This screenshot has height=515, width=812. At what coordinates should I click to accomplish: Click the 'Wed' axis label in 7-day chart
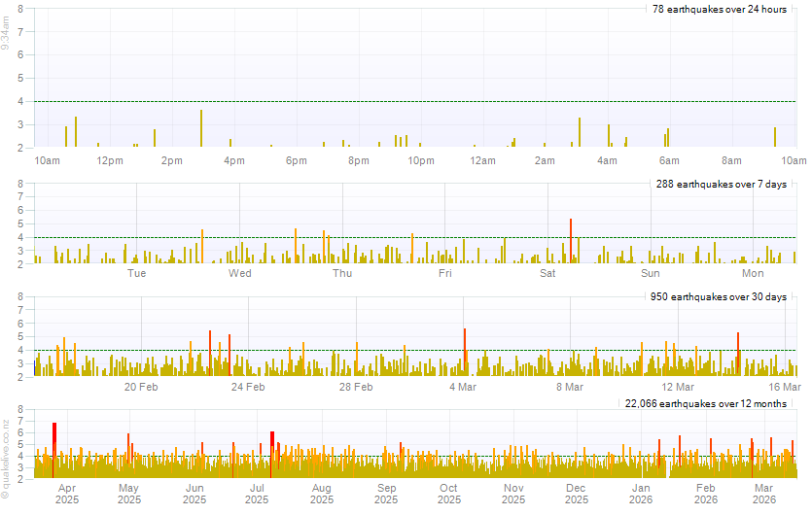click(x=240, y=273)
